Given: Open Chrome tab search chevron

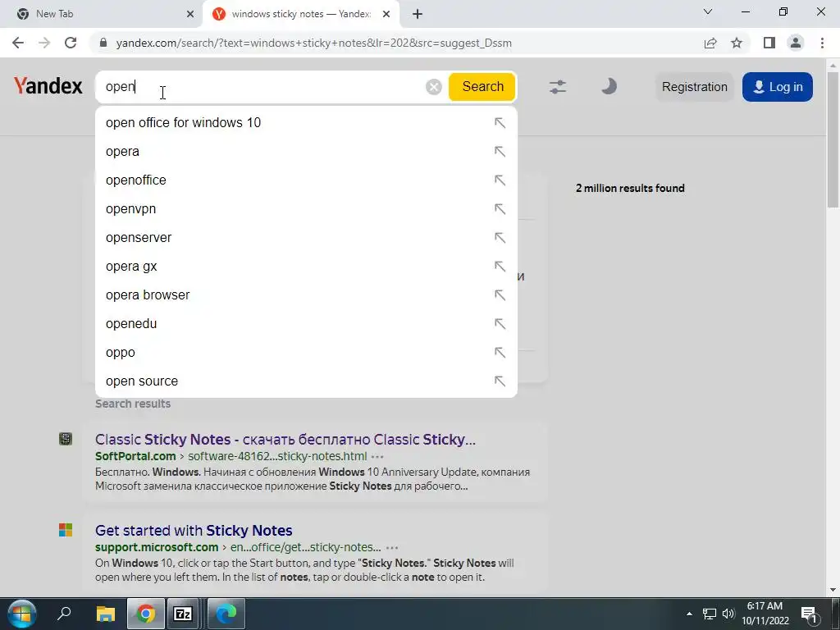Looking at the screenshot, I should pos(708,11).
